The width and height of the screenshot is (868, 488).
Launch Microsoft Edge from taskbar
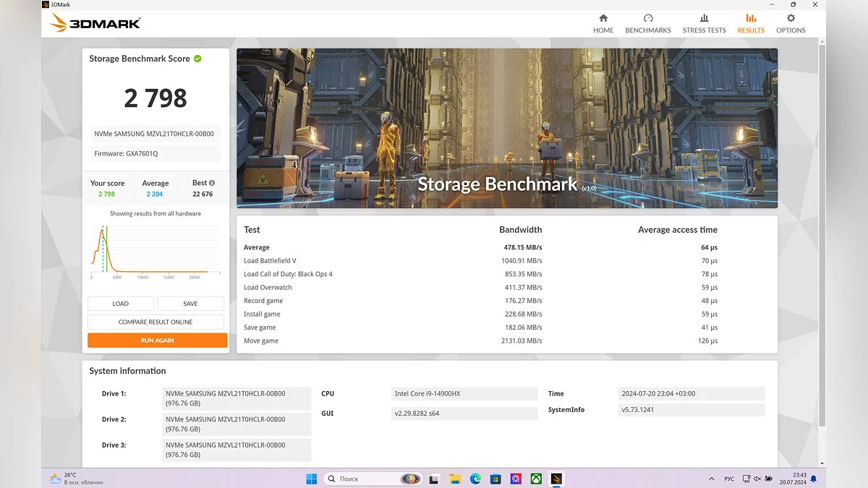tap(475, 479)
